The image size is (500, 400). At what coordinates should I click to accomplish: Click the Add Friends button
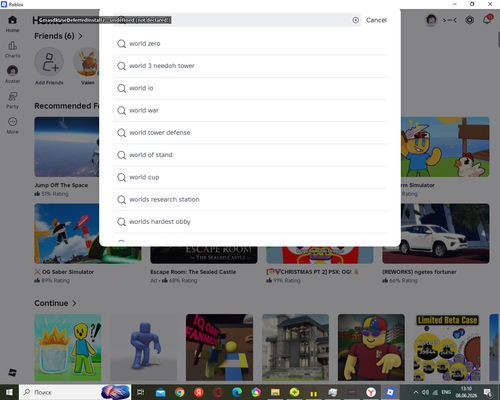[x=49, y=66]
